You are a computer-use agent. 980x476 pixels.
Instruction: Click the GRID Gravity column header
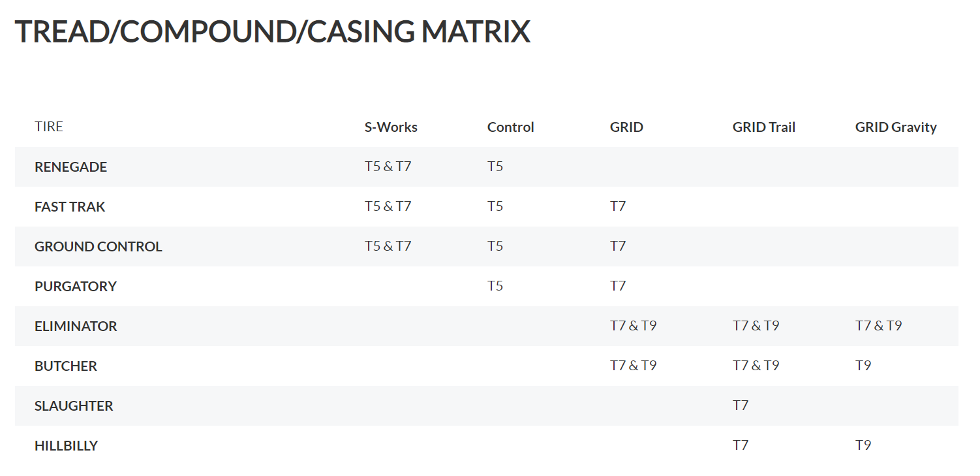coord(895,127)
